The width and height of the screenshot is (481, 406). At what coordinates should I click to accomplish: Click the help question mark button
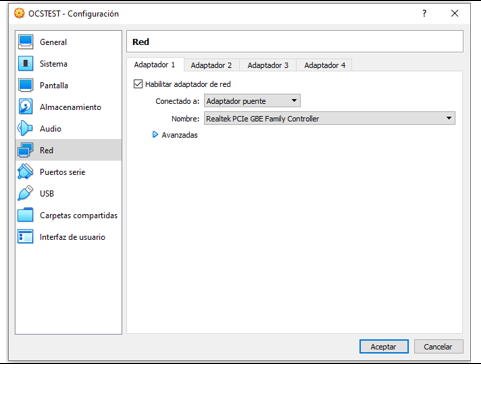[x=424, y=14]
